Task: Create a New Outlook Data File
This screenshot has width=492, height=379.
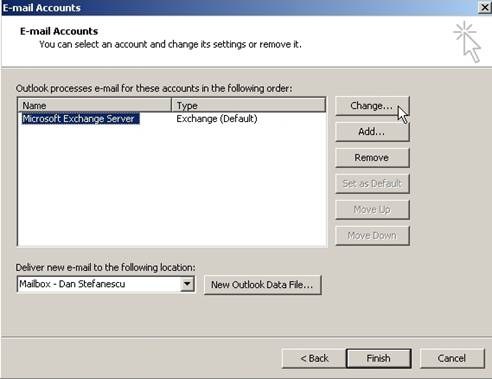Action: click(262, 285)
